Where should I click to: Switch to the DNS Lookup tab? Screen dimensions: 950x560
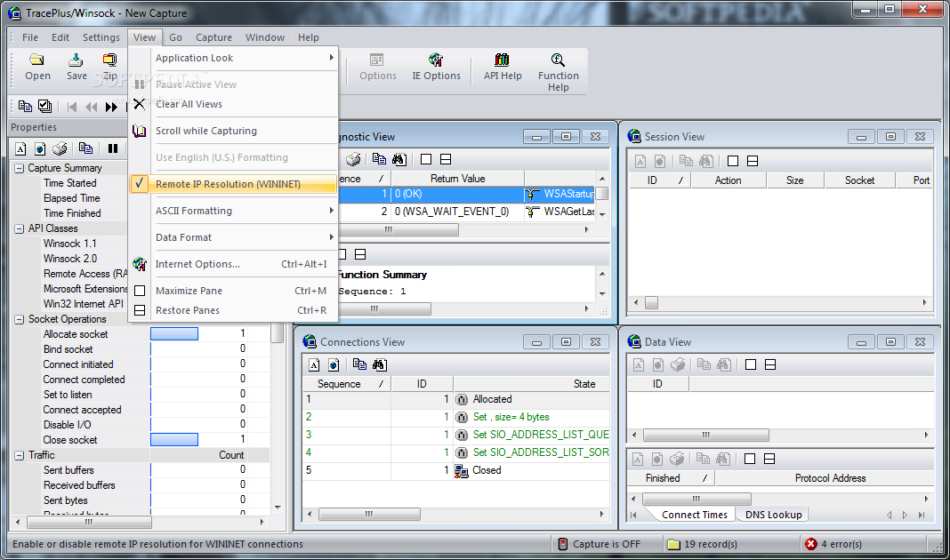[x=773, y=515]
